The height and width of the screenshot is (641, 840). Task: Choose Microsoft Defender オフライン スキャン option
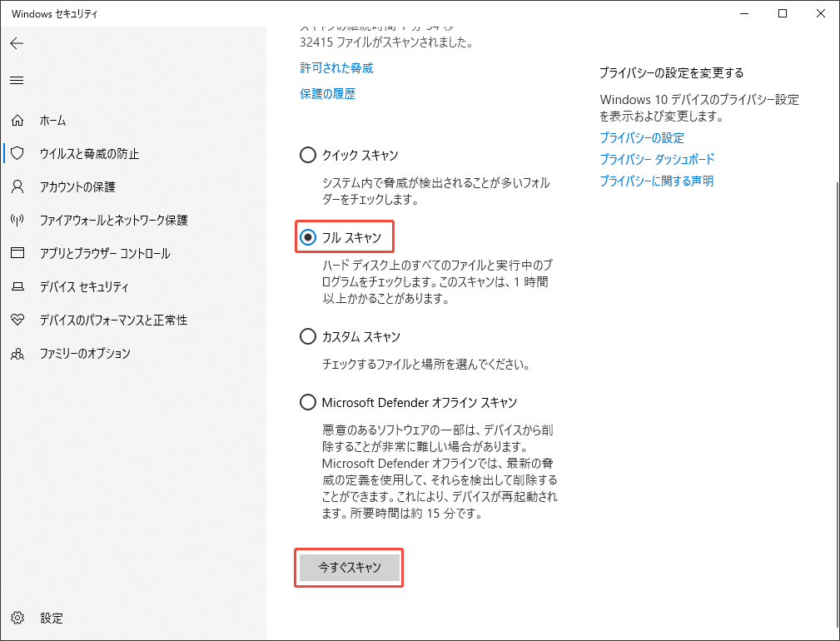[x=308, y=402]
